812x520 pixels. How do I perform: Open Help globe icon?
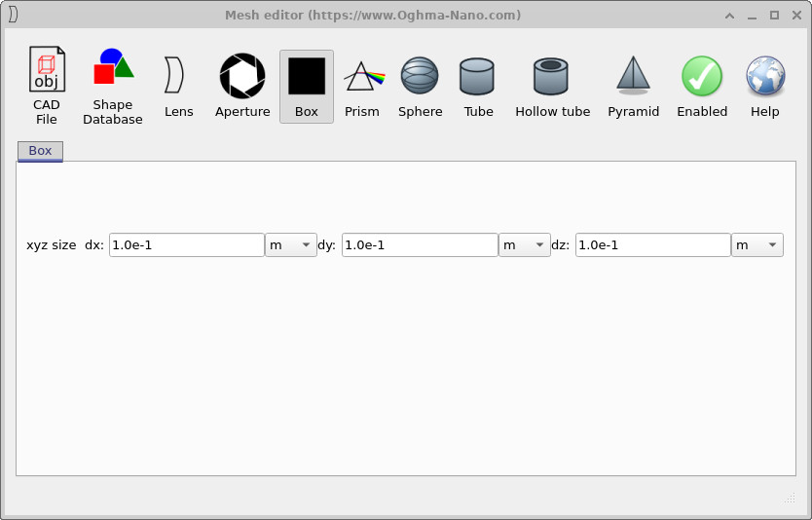pos(764,86)
